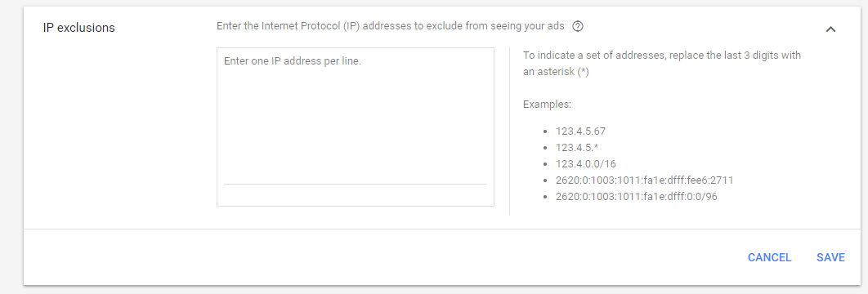868x294 pixels.
Task: Click the underline at the text area bottom
Action: (x=356, y=184)
